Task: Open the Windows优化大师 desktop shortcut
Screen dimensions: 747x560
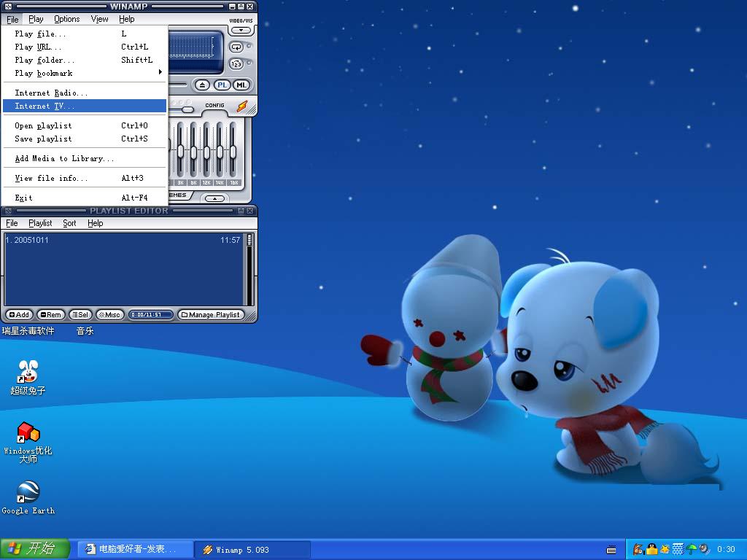Action: (28, 443)
